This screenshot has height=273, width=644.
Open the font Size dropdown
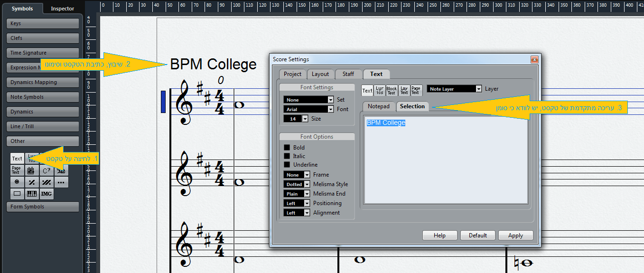pyautogui.click(x=296, y=119)
